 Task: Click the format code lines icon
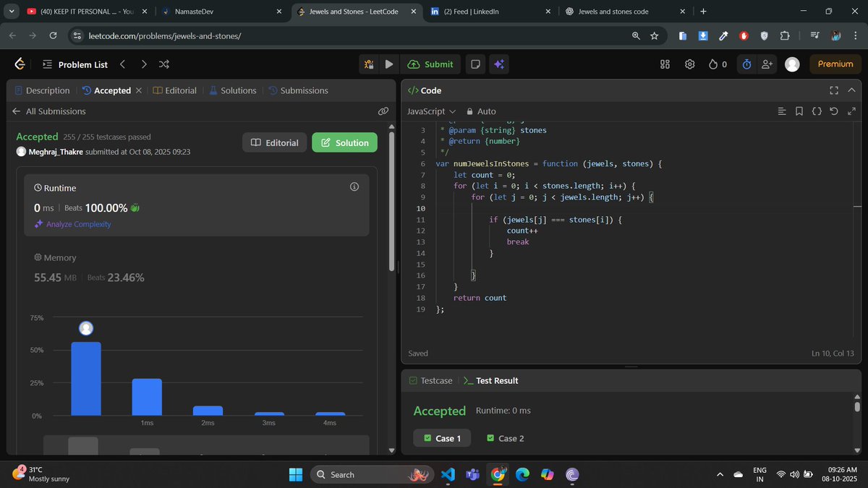coord(781,111)
